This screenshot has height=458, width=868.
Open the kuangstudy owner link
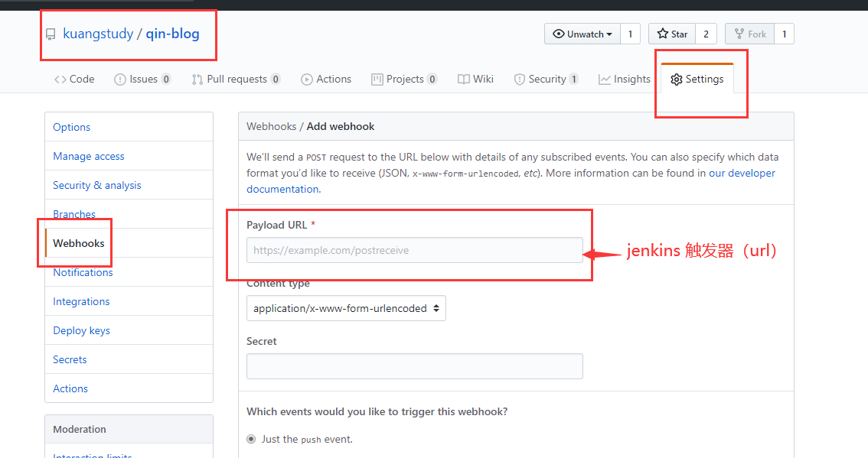98,34
